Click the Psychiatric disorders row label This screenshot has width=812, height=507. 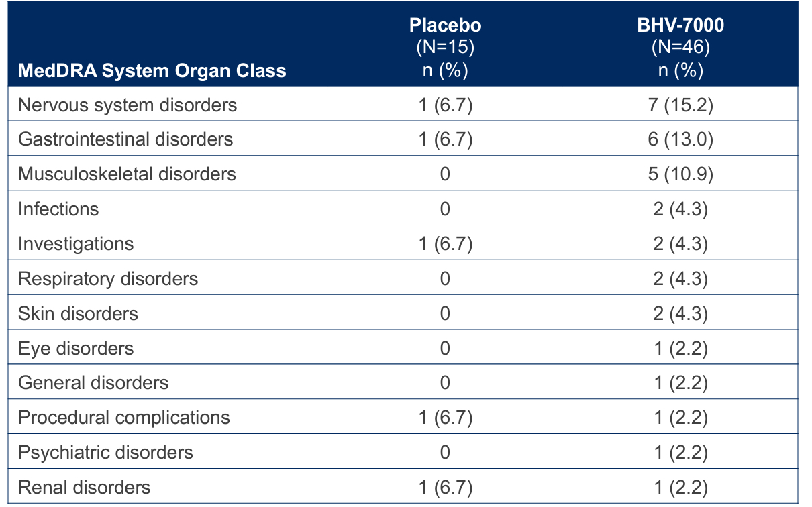pos(105,452)
